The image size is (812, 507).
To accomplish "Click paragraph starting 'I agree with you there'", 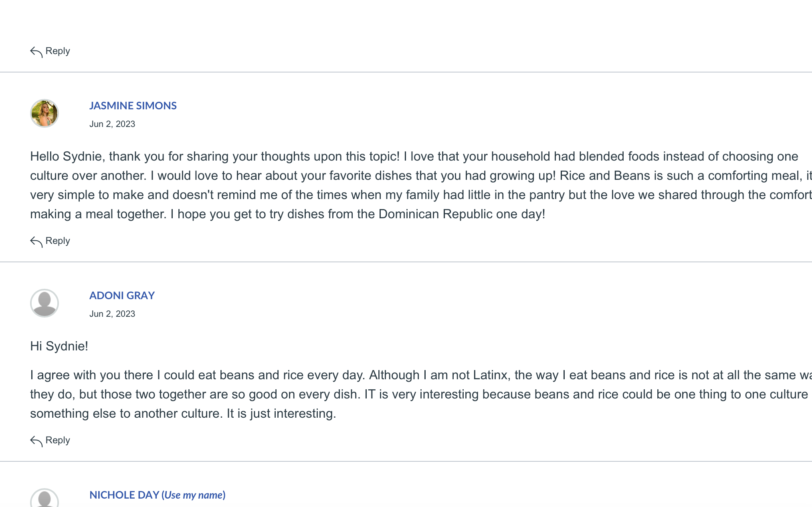I will (421, 394).
